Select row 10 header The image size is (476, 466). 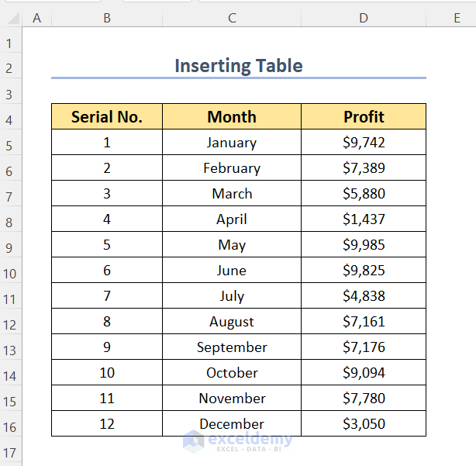click(x=10, y=273)
